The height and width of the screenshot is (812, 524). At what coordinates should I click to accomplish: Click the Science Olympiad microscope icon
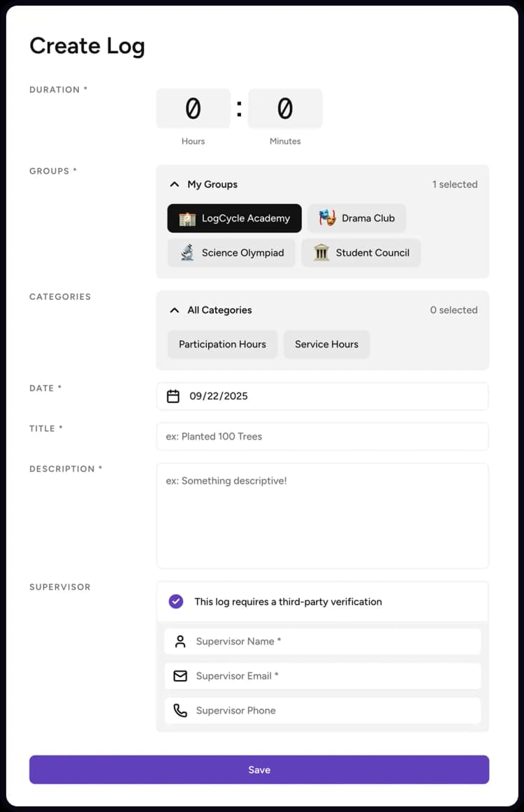(x=187, y=253)
